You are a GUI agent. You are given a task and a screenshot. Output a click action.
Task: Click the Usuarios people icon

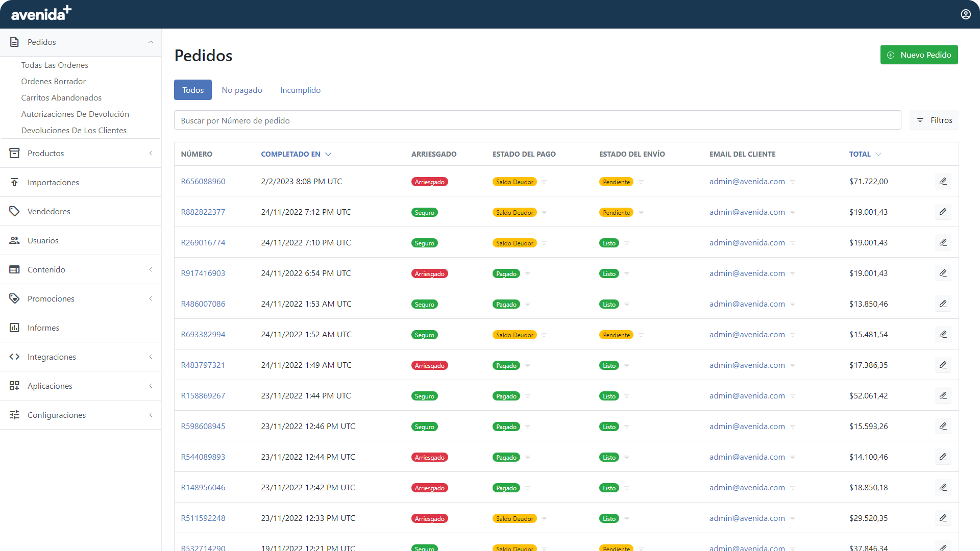(x=14, y=240)
